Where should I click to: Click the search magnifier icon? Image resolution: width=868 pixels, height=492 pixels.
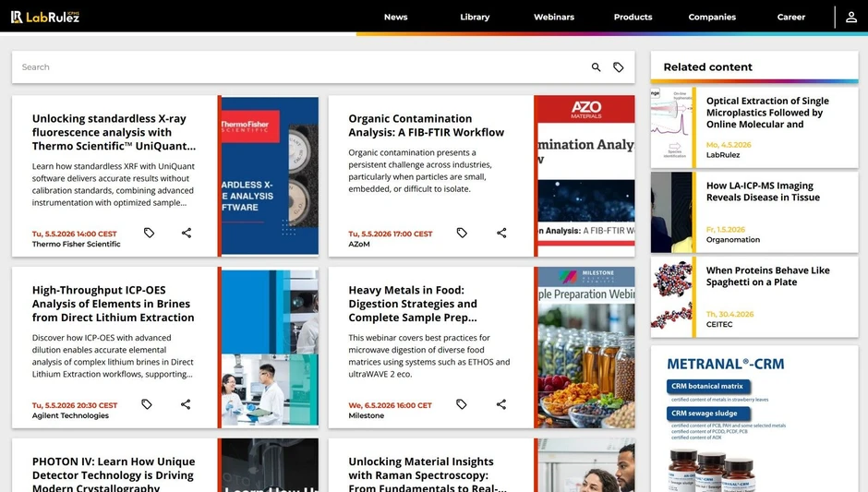tap(596, 67)
